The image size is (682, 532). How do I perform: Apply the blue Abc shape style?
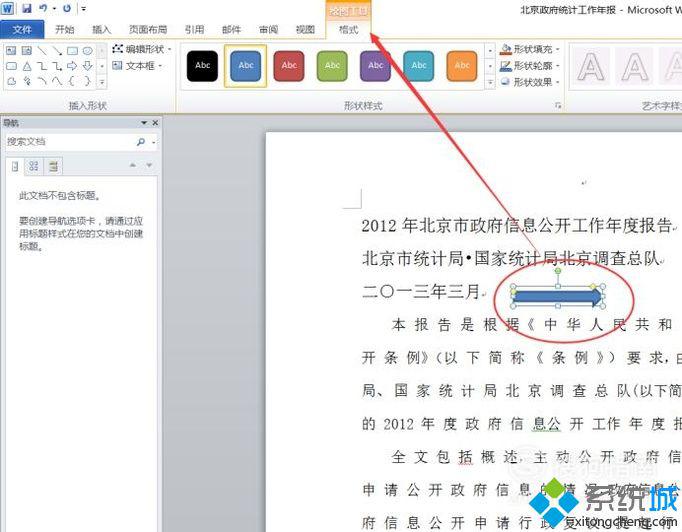click(x=246, y=66)
